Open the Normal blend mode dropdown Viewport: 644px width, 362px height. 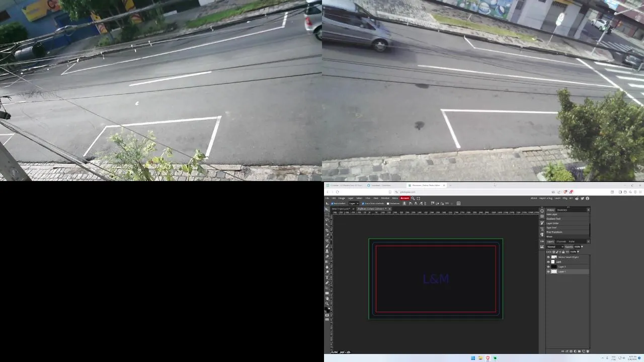[x=555, y=247]
